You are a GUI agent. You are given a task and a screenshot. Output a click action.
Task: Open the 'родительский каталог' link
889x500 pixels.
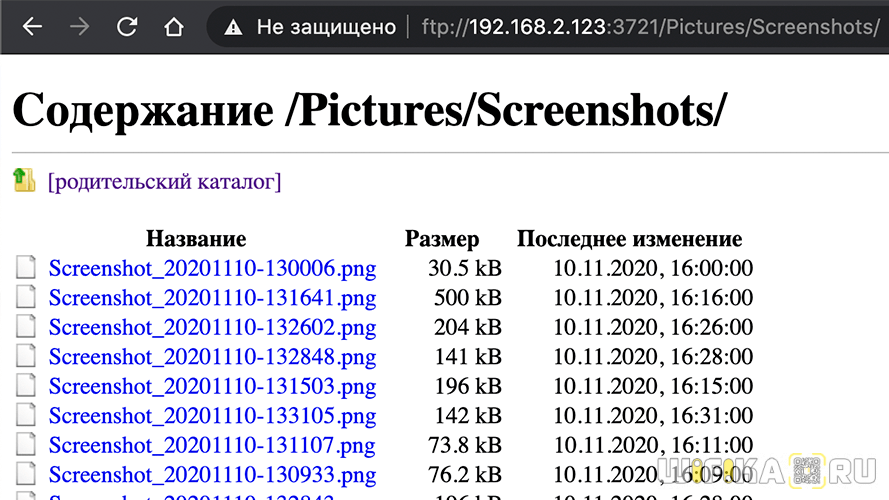click(165, 182)
